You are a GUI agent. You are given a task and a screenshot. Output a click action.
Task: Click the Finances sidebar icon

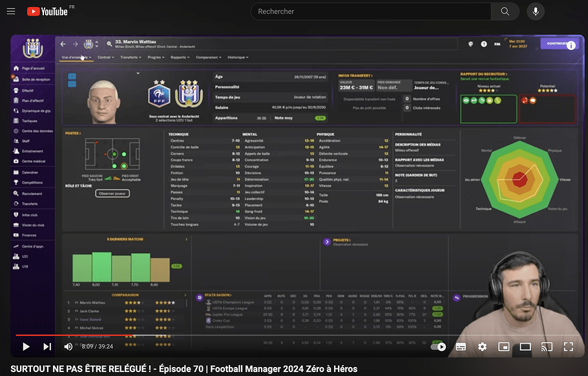pyautogui.click(x=16, y=235)
